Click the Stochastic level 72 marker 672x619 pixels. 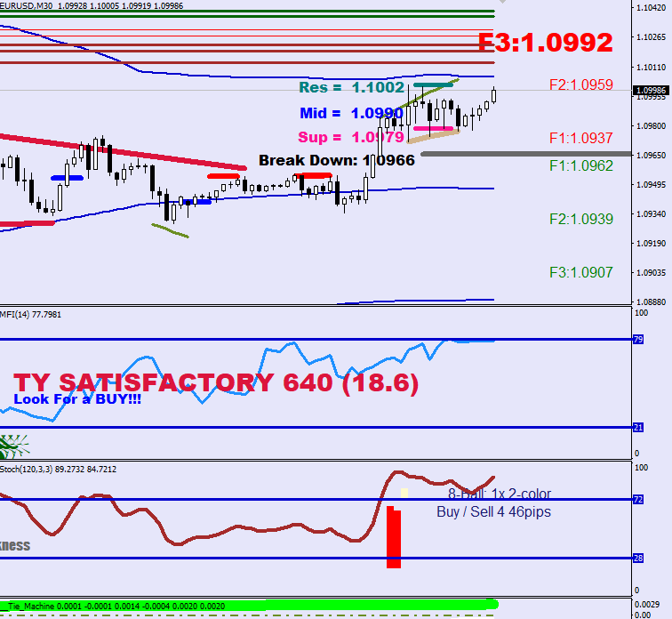(637, 500)
